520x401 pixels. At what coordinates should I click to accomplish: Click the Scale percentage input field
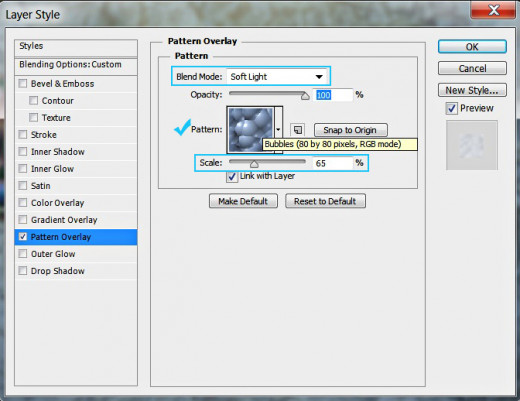coord(332,163)
